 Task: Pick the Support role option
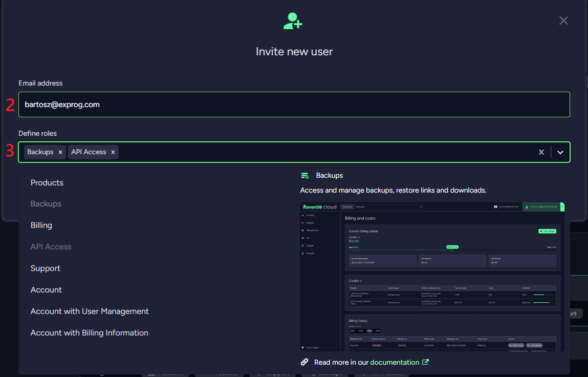(x=46, y=268)
